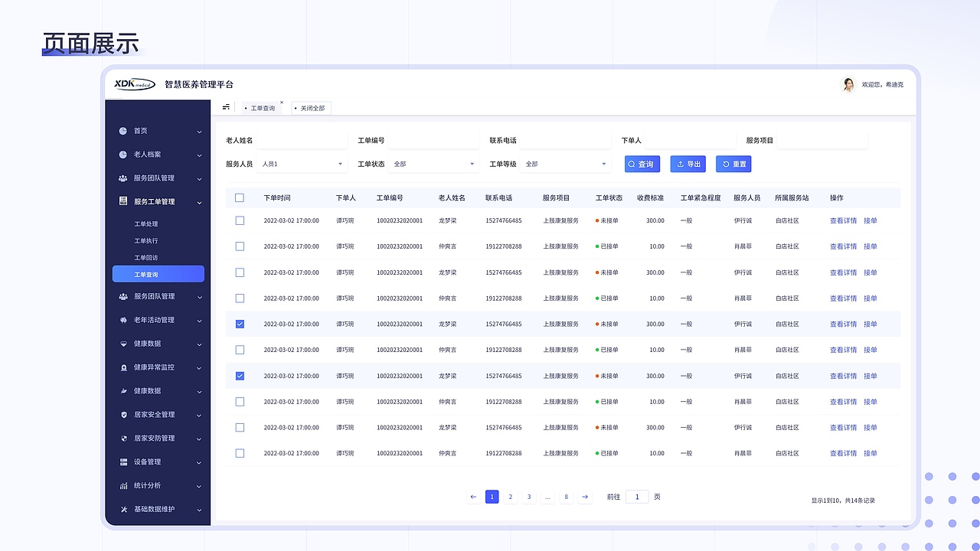Toggle the sidebar collapse icon beside tabs
Image resolution: width=980 pixels, height=551 pixels.
[x=226, y=107]
